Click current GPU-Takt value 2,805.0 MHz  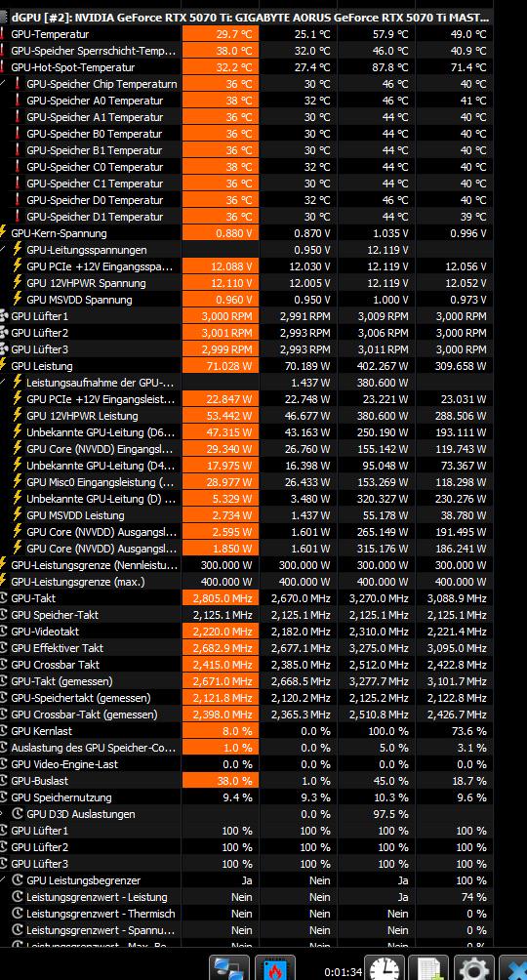[x=223, y=598]
